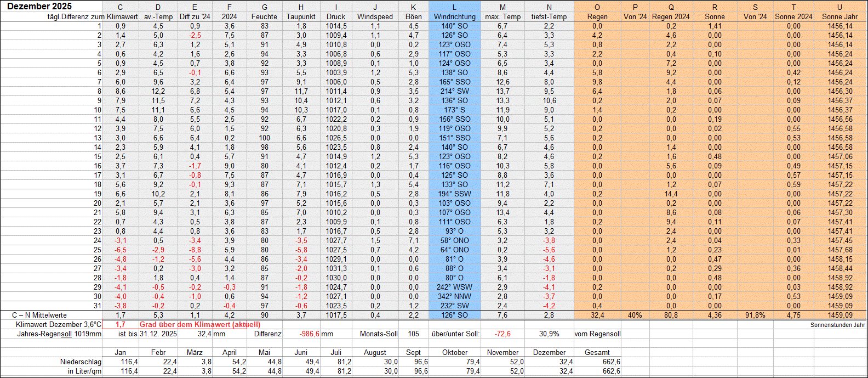The height and width of the screenshot is (378, 868).
Task: Select Böen value 7,1 on day 24
Action: coord(413,240)
